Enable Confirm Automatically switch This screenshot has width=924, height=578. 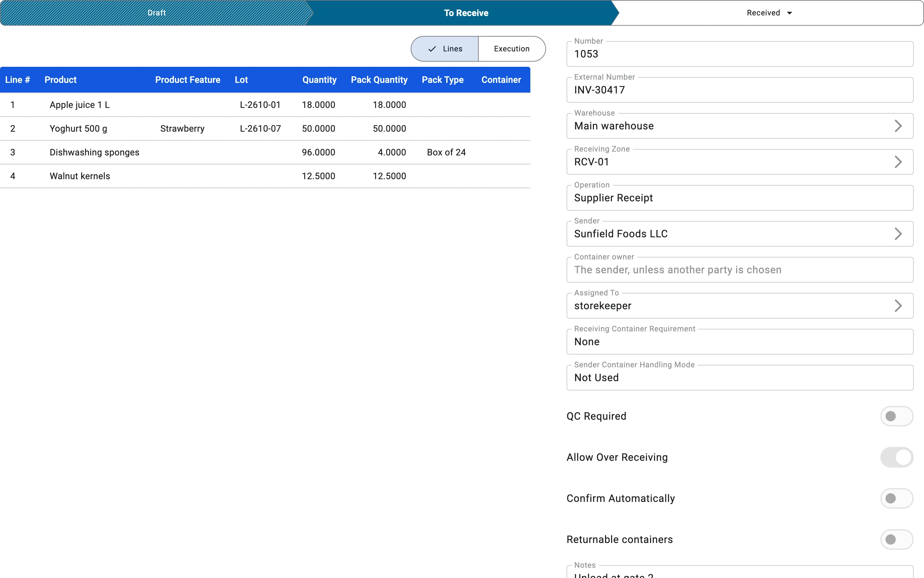pyautogui.click(x=896, y=498)
